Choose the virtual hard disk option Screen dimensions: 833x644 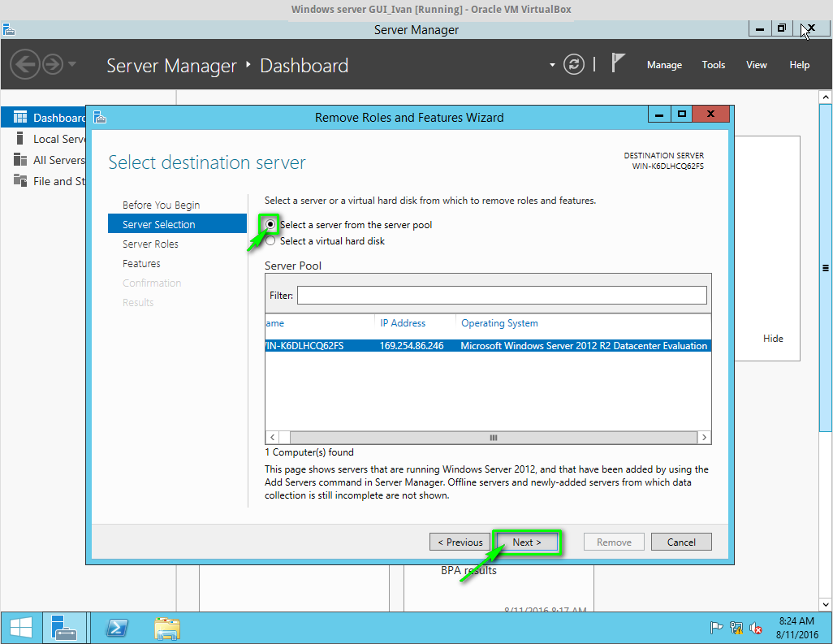point(270,240)
